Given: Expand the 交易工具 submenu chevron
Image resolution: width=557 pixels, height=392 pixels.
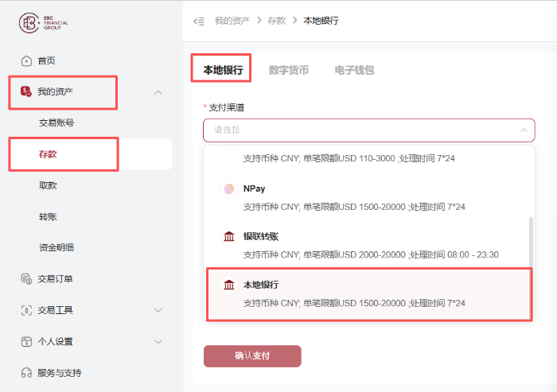Looking at the screenshot, I should click(158, 310).
